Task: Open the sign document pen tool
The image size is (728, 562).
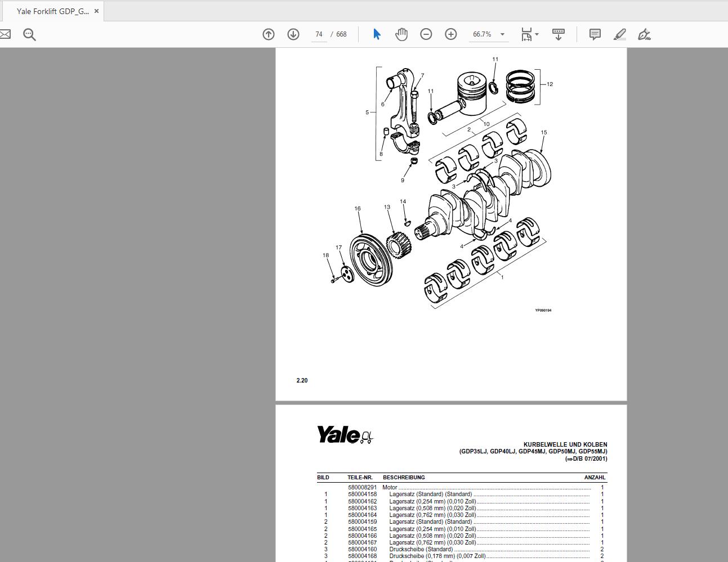Action: click(x=644, y=34)
